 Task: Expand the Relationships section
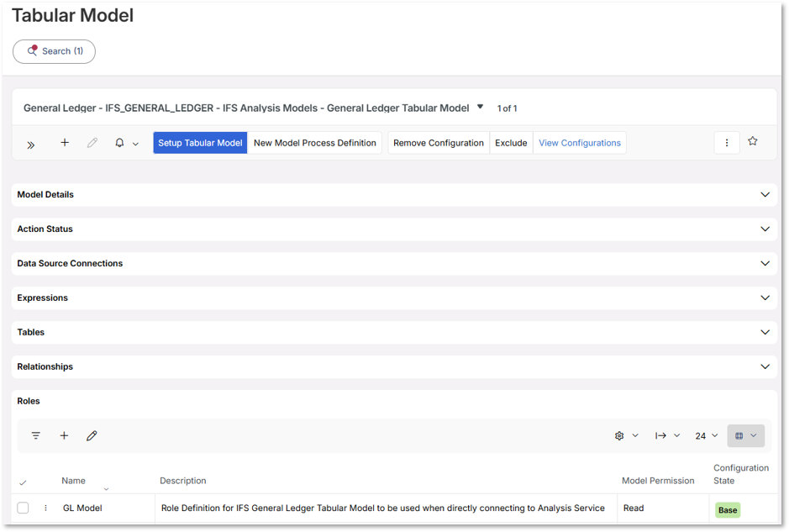(x=394, y=367)
